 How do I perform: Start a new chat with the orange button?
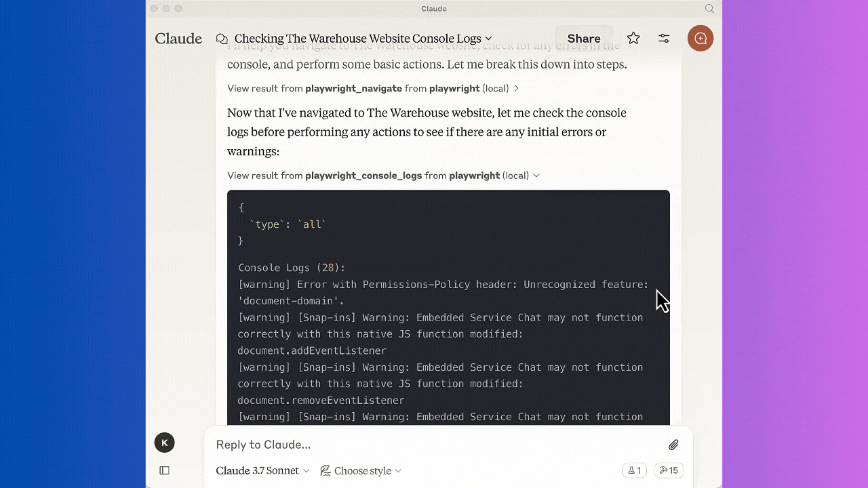(x=700, y=38)
